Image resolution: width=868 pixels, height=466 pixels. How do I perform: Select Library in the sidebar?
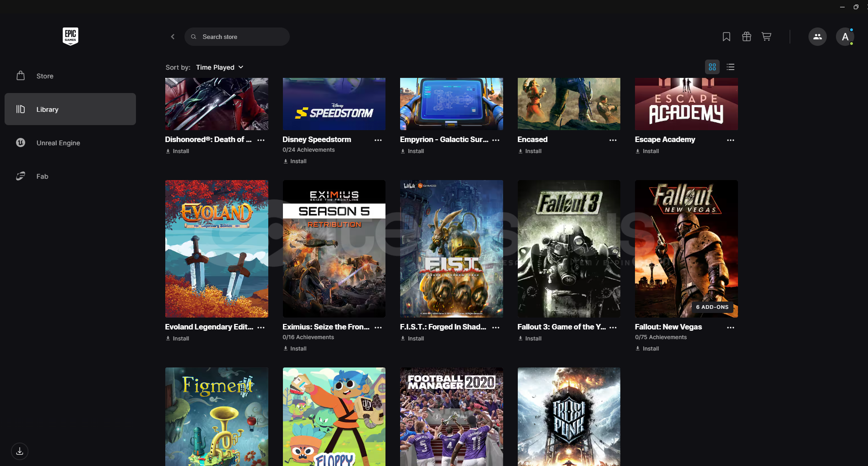tap(70, 110)
